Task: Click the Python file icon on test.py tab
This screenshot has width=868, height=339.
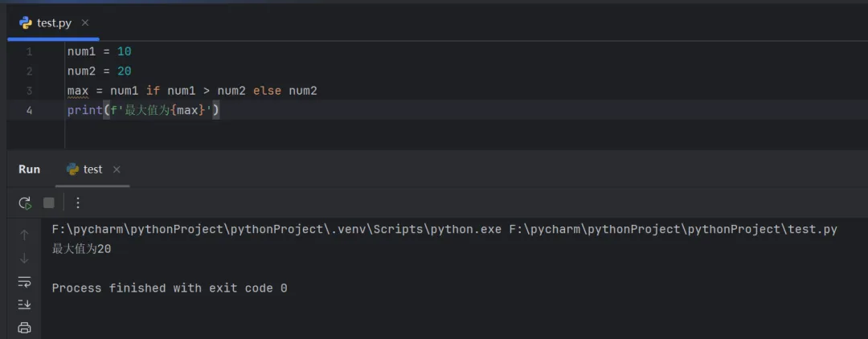Action: (x=26, y=22)
